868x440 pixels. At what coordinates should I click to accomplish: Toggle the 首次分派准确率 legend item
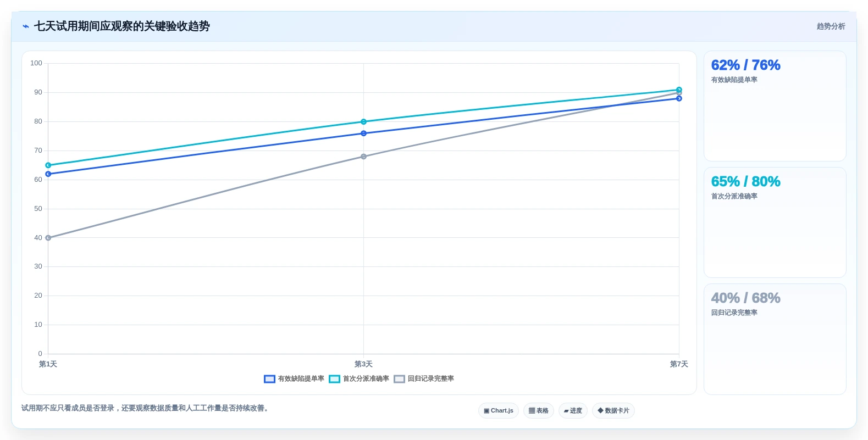coord(359,379)
